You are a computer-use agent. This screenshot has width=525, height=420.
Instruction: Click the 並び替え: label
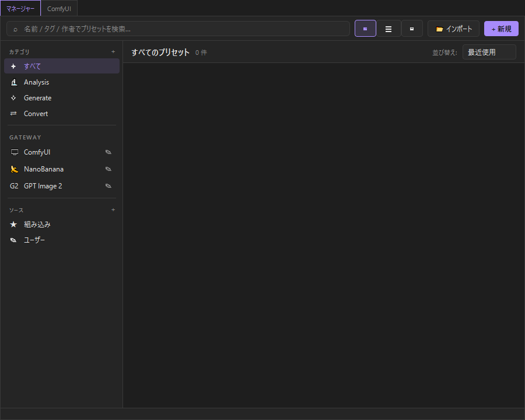coord(444,52)
